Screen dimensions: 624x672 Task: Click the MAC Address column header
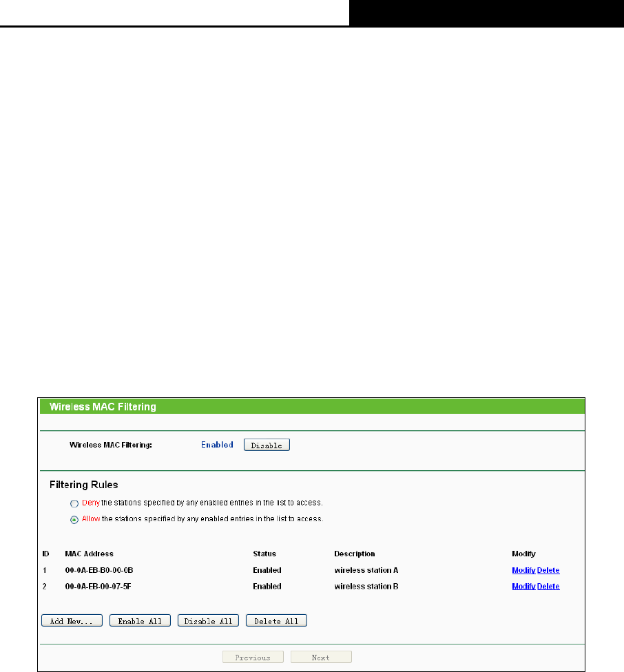89,554
